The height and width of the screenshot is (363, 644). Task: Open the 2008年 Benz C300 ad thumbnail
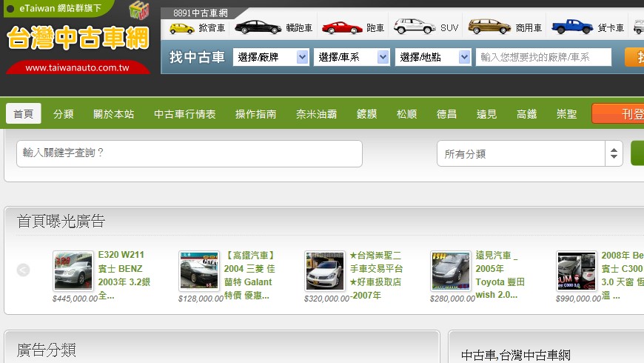point(576,271)
